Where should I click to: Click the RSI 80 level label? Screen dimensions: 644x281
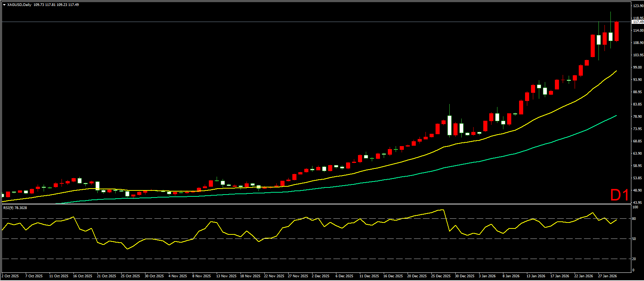pos(634,219)
